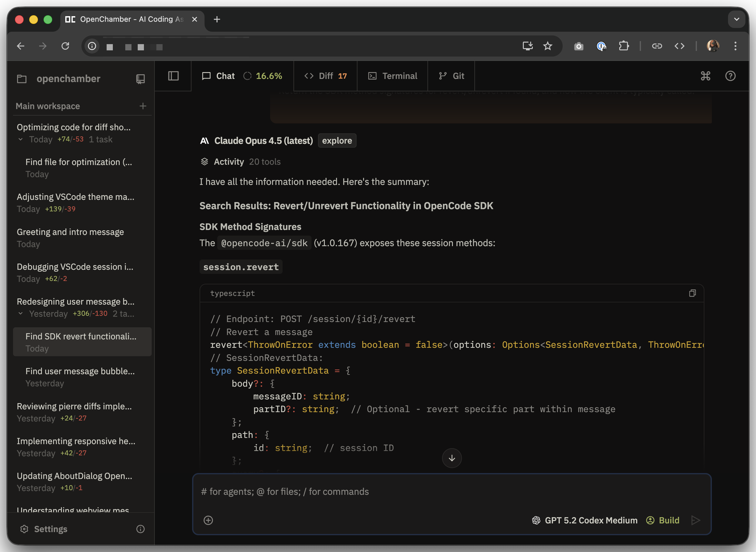Viewport: 756px width, 552px height.
Task: Select Find SDK revert functionality session
Action: pyautogui.click(x=82, y=342)
